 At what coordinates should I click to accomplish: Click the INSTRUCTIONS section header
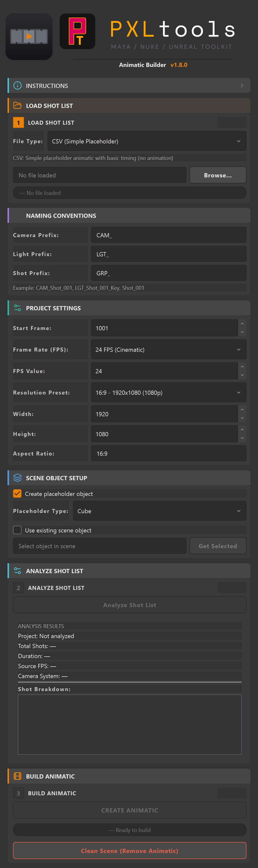[129, 86]
